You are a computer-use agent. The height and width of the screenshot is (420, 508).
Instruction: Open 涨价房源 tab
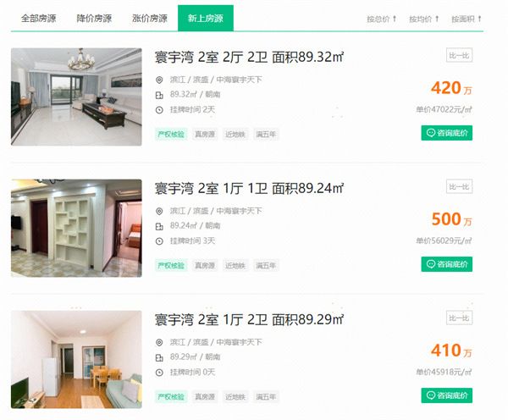[x=150, y=18]
